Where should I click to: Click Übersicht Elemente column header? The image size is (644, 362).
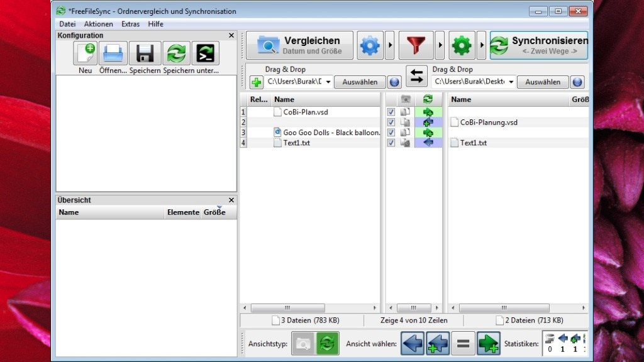(x=183, y=212)
